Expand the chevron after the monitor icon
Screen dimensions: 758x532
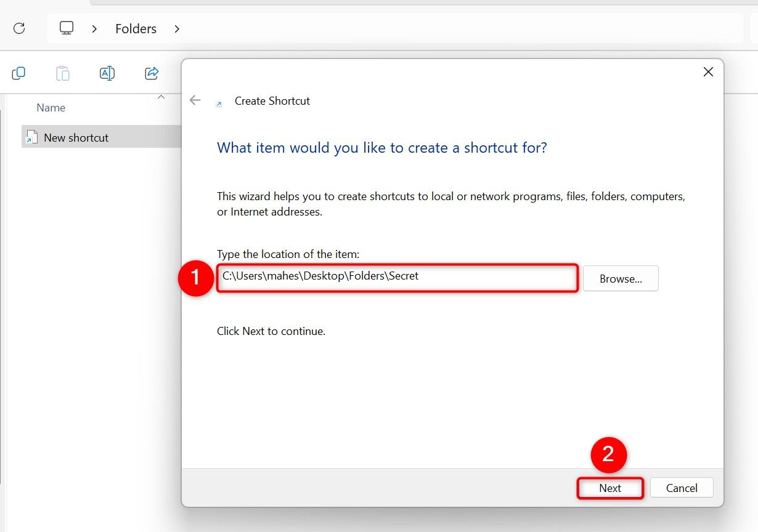94,28
